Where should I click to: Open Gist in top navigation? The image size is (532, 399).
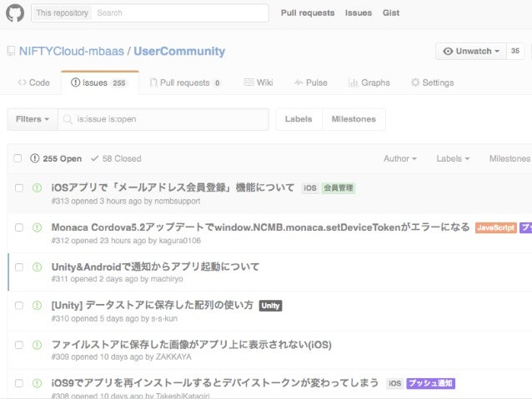pyautogui.click(x=391, y=12)
